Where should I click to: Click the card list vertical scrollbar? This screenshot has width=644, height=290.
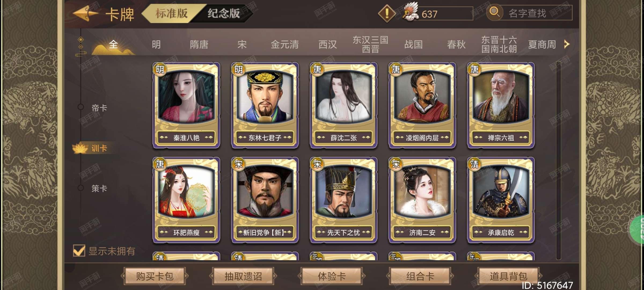[x=559, y=161]
